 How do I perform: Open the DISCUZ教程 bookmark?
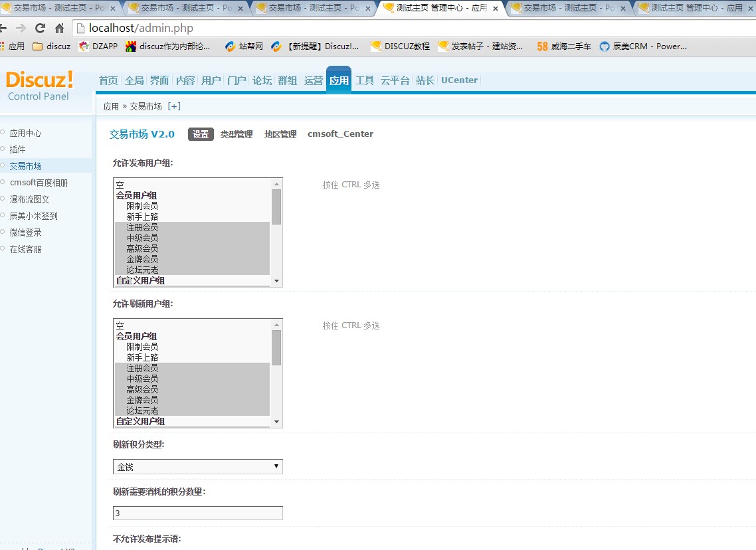(x=400, y=46)
